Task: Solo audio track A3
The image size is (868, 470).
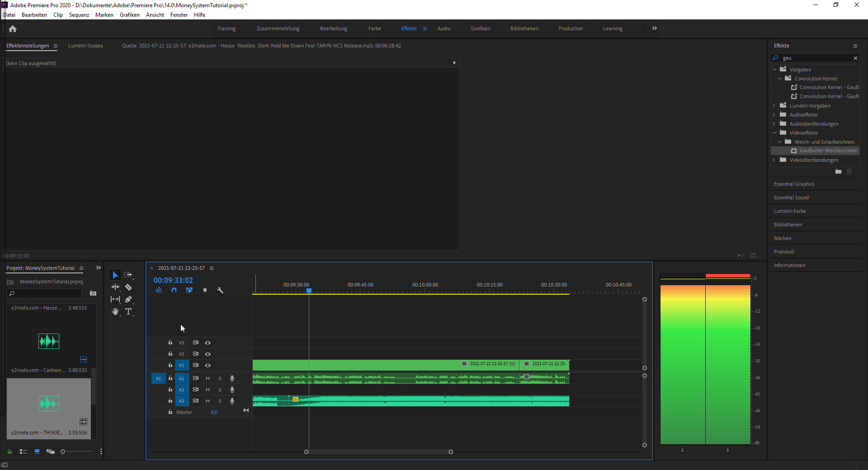Action: click(220, 401)
